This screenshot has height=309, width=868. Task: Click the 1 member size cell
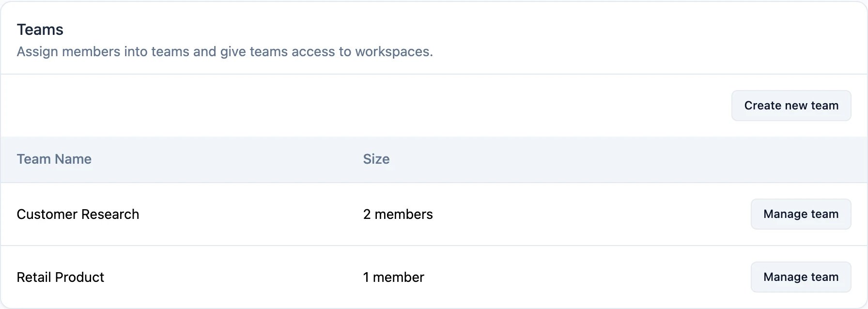394,277
